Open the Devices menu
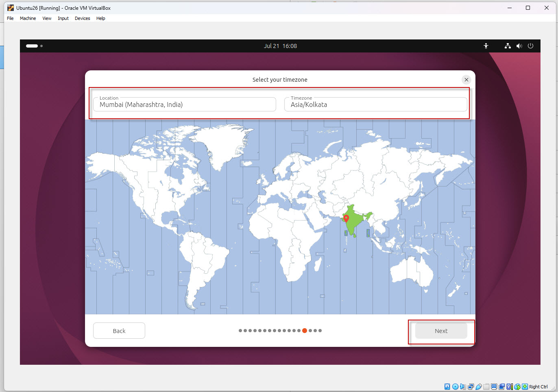Image resolution: width=558 pixels, height=392 pixels. tap(82, 18)
